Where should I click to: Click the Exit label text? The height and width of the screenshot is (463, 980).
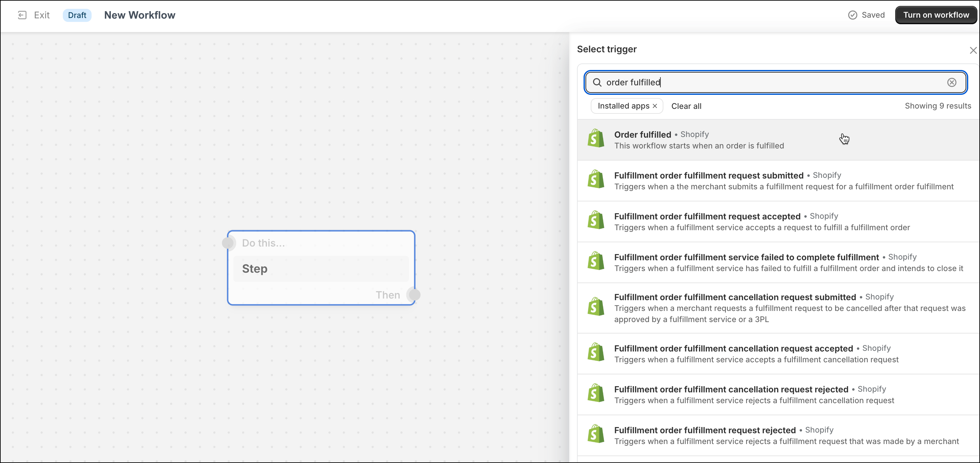(42, 15)
